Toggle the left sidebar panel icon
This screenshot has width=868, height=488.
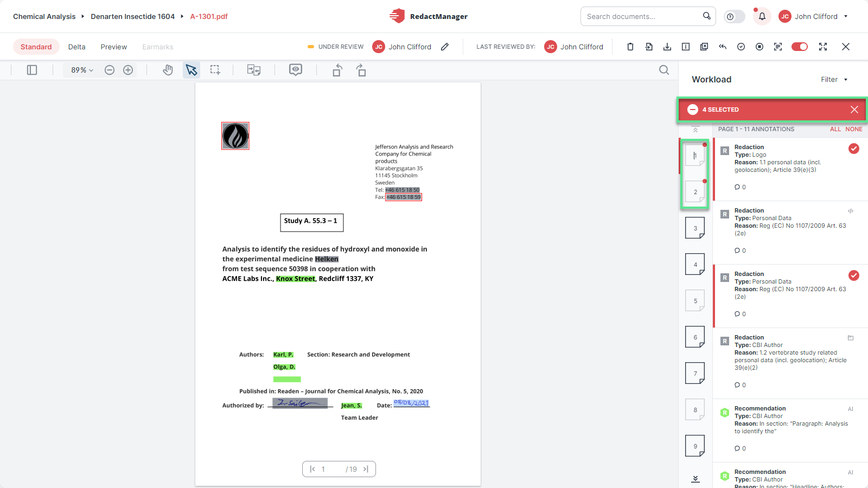click(32, 70)
